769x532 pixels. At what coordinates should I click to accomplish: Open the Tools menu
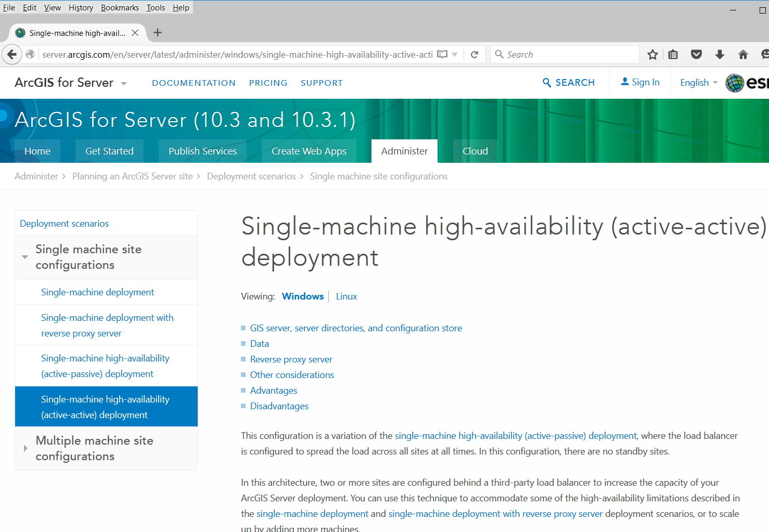click(156, 7)
